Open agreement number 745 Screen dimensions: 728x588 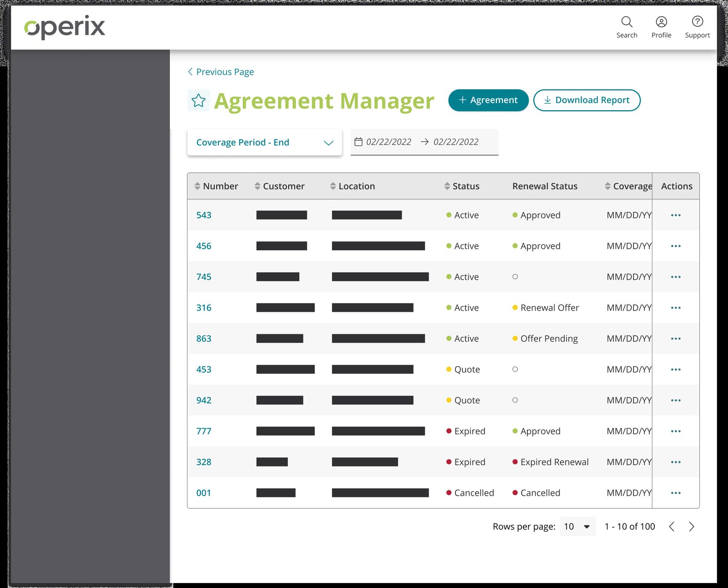point(204,277)
